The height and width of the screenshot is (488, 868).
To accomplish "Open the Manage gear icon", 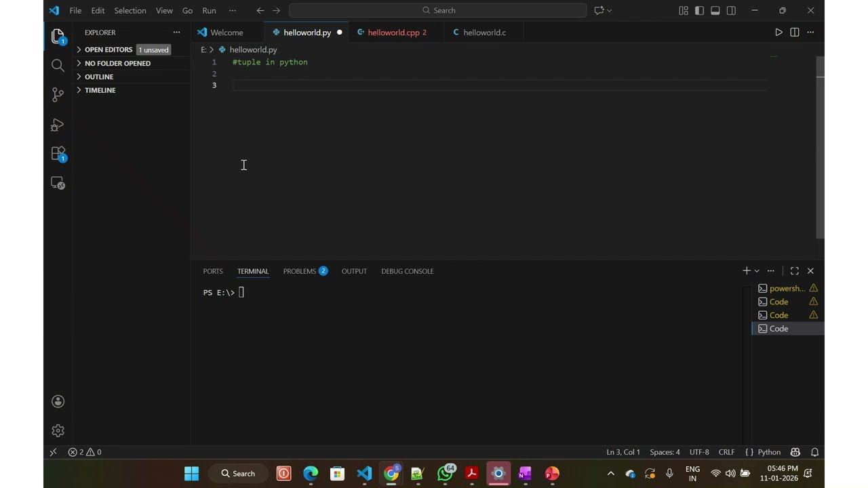I will 58,430.
